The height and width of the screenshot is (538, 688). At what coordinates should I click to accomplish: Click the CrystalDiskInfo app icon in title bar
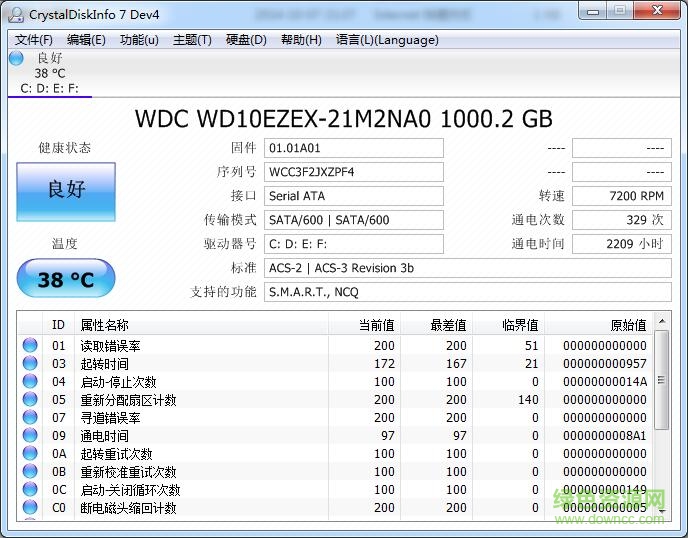(x=16, y=13)
